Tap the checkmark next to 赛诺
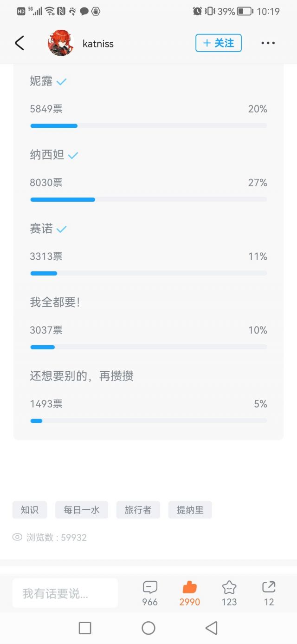Viewport: 297px width, 644px height. click(x=62, y=229)
